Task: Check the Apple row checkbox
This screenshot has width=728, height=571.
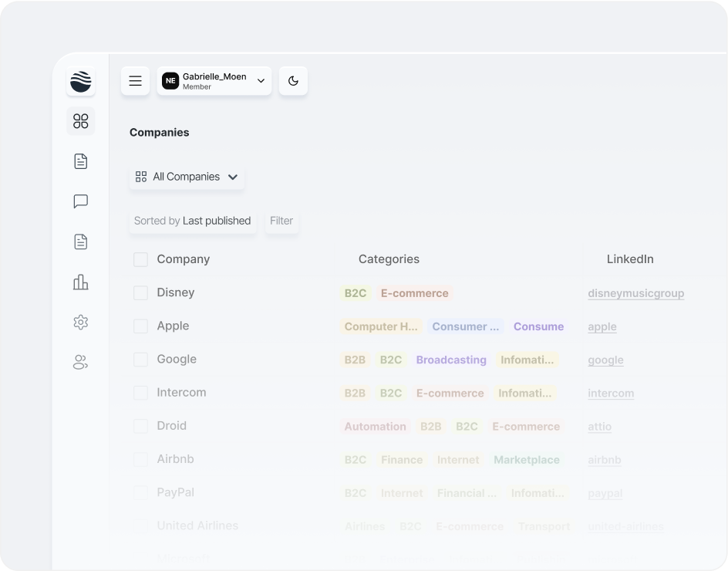Action: (x=140, y=326)
